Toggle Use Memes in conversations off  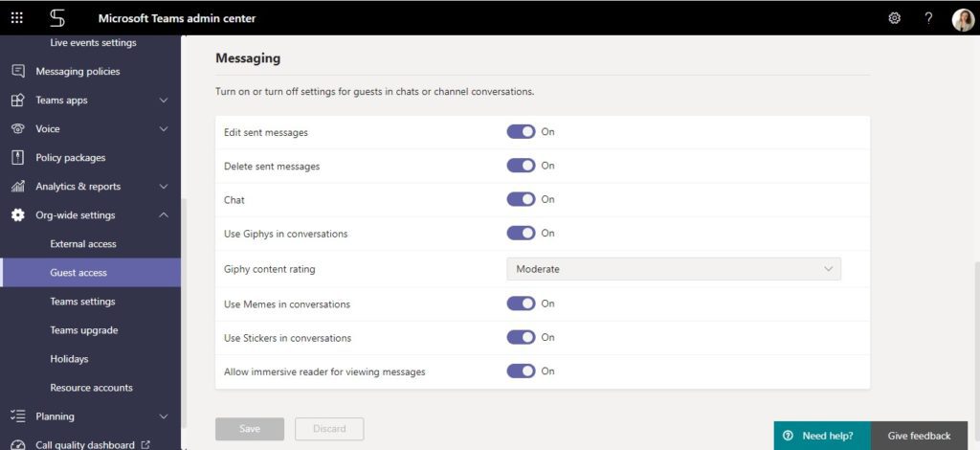tap(521, 304)
